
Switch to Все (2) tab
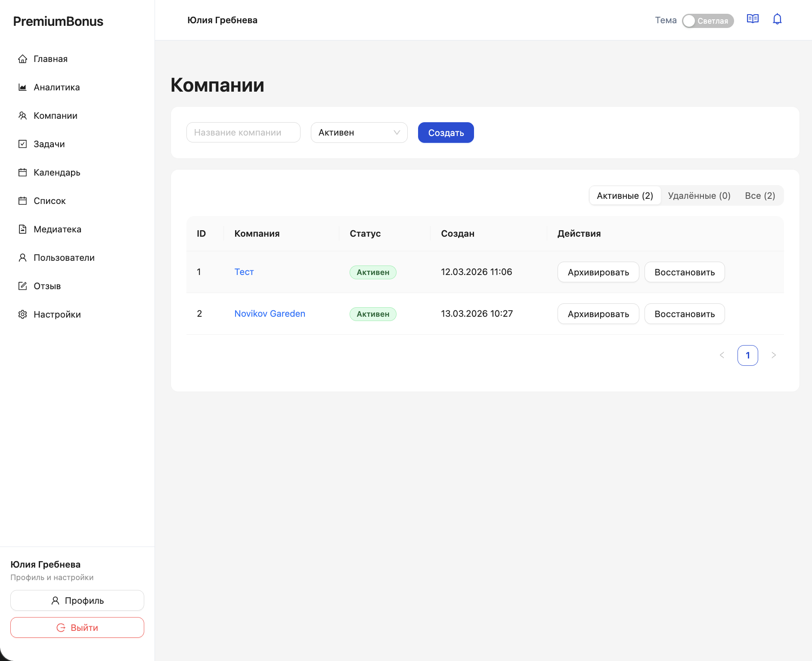(759, 196)
